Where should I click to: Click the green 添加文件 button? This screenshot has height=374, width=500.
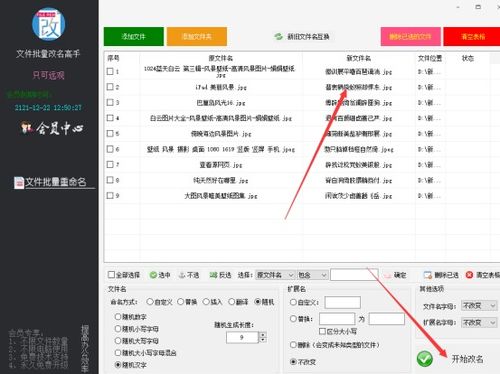coord(134,36)
